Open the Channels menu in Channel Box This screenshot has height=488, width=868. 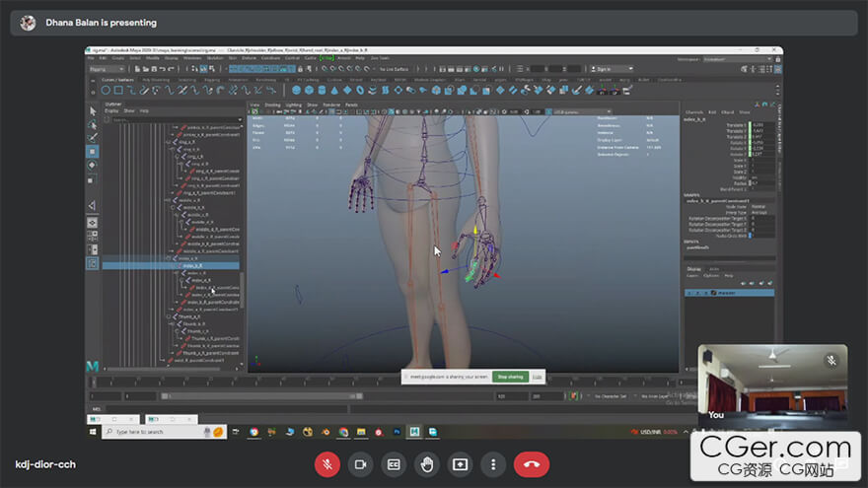(x=694, y=112)
